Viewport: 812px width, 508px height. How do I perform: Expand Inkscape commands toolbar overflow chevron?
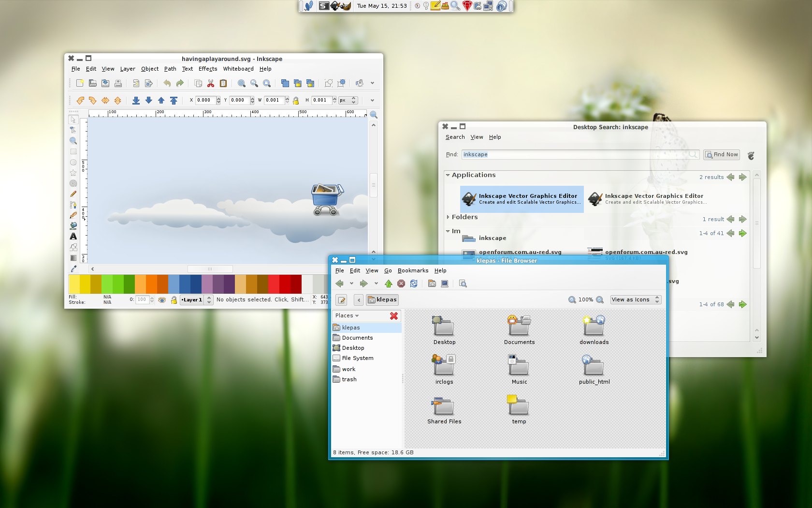372,83
